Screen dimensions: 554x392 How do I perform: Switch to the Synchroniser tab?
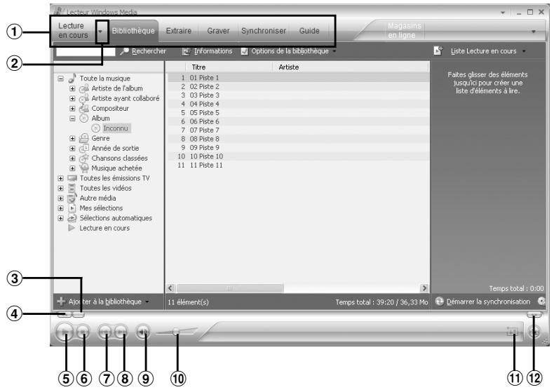pos(264,31)
